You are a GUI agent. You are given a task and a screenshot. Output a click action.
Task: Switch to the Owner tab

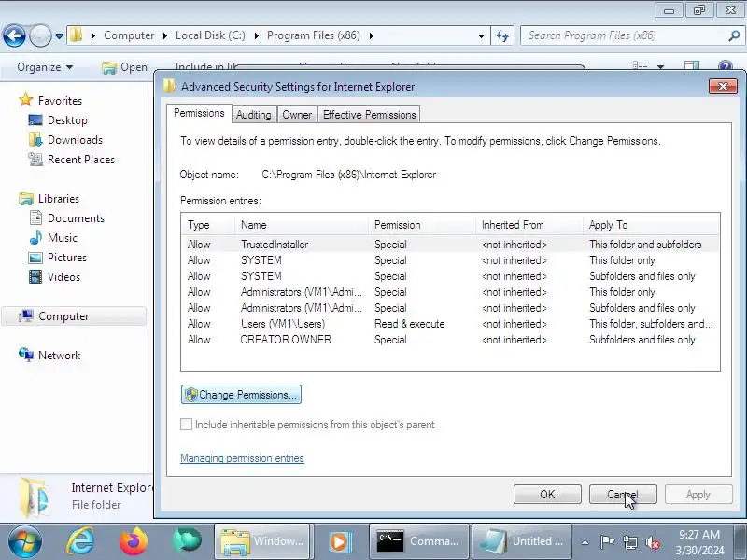coord(297,115)
